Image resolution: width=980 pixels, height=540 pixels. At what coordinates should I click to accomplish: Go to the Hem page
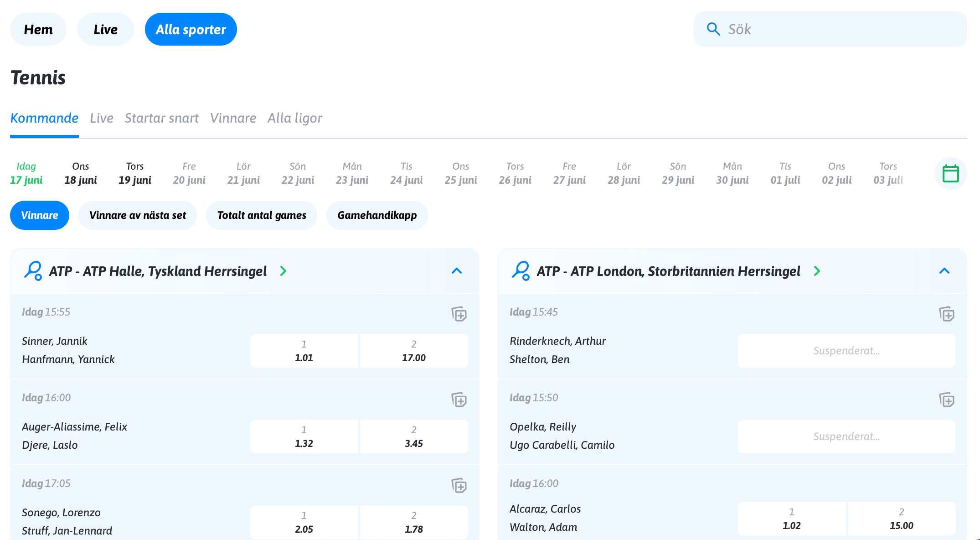click(38, 30)
